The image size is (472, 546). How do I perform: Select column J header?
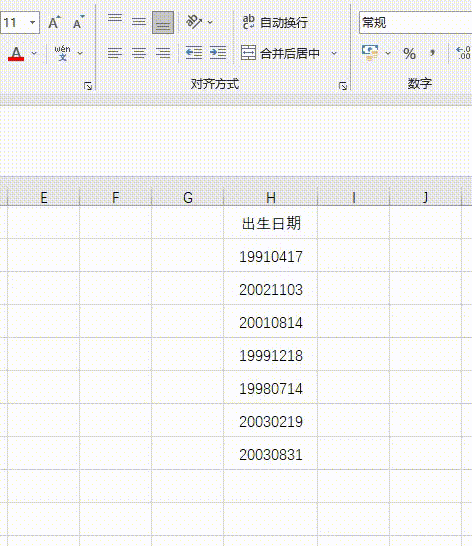425,198
